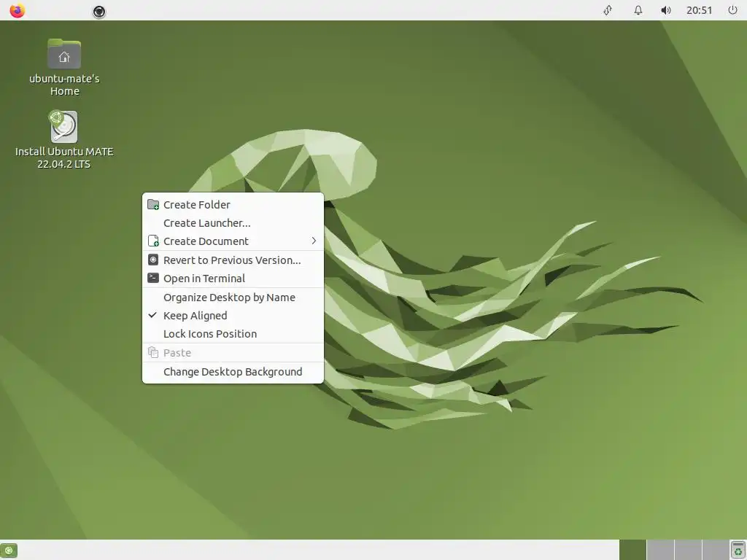The width and height of the screenshot is (747, 560).
Task: Click the Create Folder icon
Action: pyautogui.click(x=153, y=205)
